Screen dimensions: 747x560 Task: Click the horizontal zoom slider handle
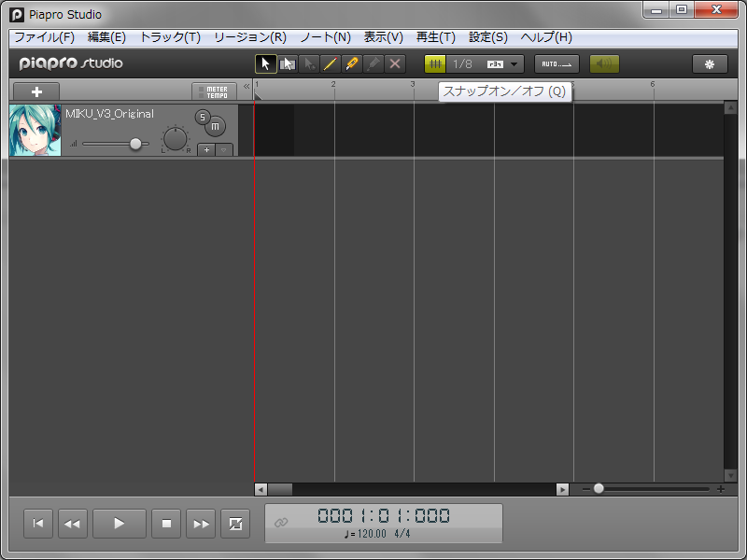(599, 488)
